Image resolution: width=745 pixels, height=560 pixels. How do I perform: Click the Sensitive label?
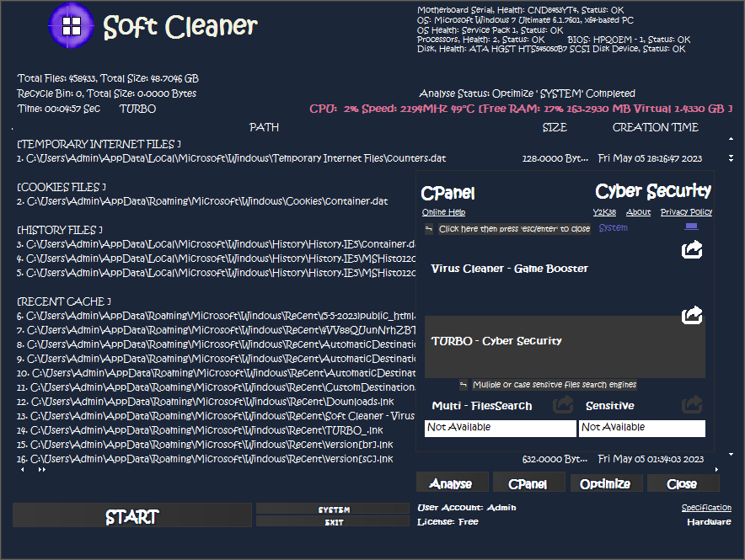(609, 406)
